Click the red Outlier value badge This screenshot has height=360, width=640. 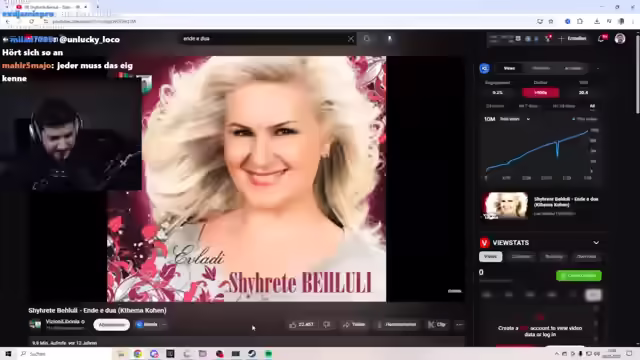[x=540, y=93]
